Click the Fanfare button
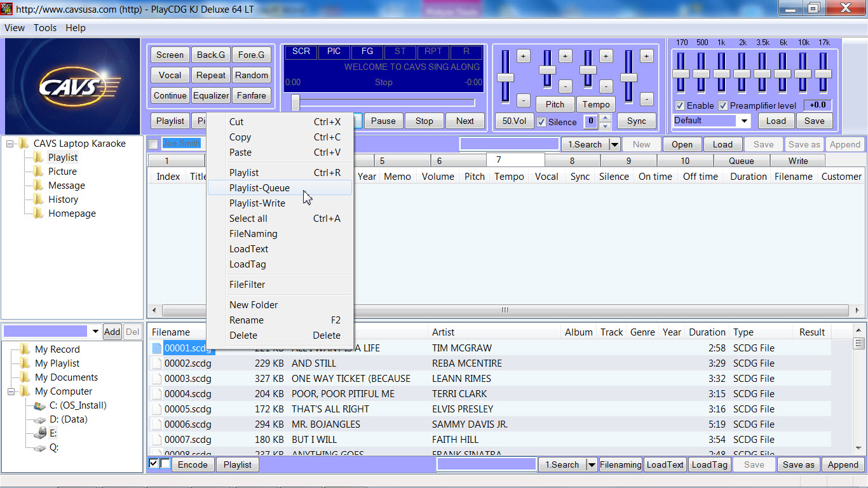The height and width of the screenshot is (488, 868). click(x=252, y=96)
